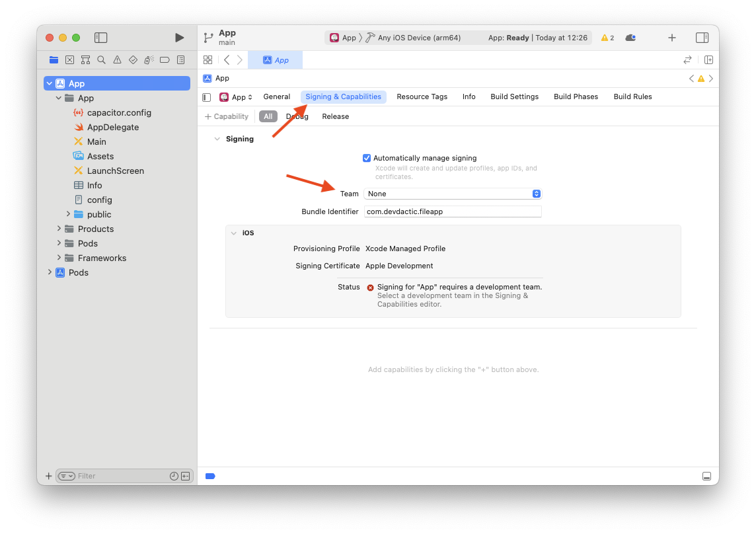Open the Project navigator folder icon
This screenshot has height=534, width=756.
click(x=54, y=59)
